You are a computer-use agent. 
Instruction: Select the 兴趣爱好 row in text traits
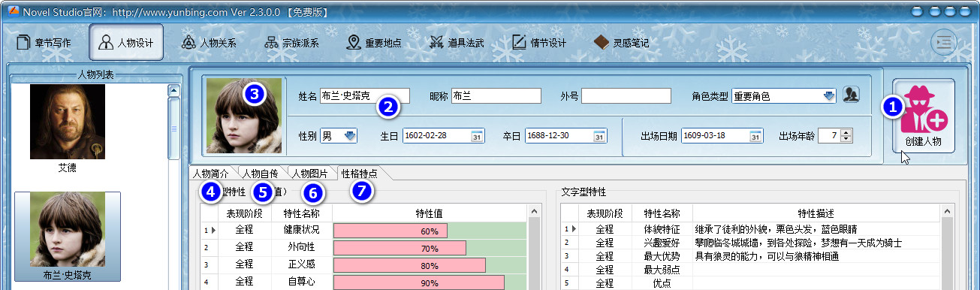(x=751, y=243)
